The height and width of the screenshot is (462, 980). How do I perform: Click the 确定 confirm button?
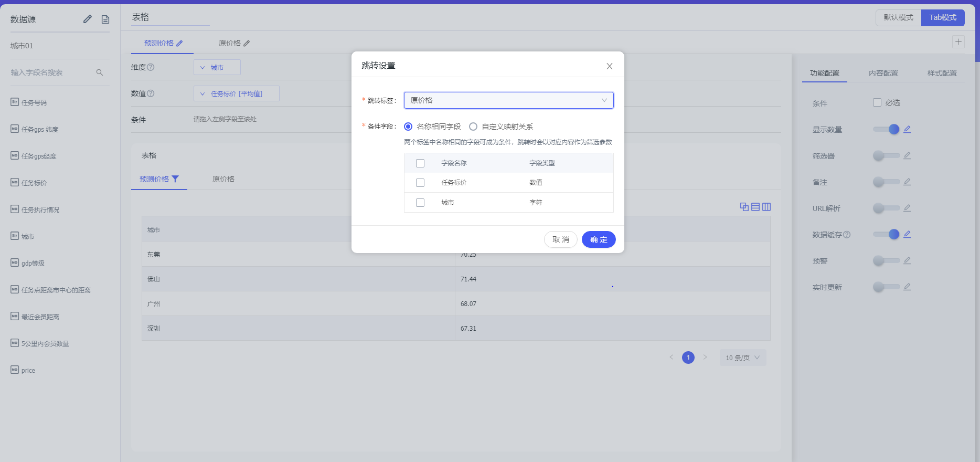(x=599, y=239)
